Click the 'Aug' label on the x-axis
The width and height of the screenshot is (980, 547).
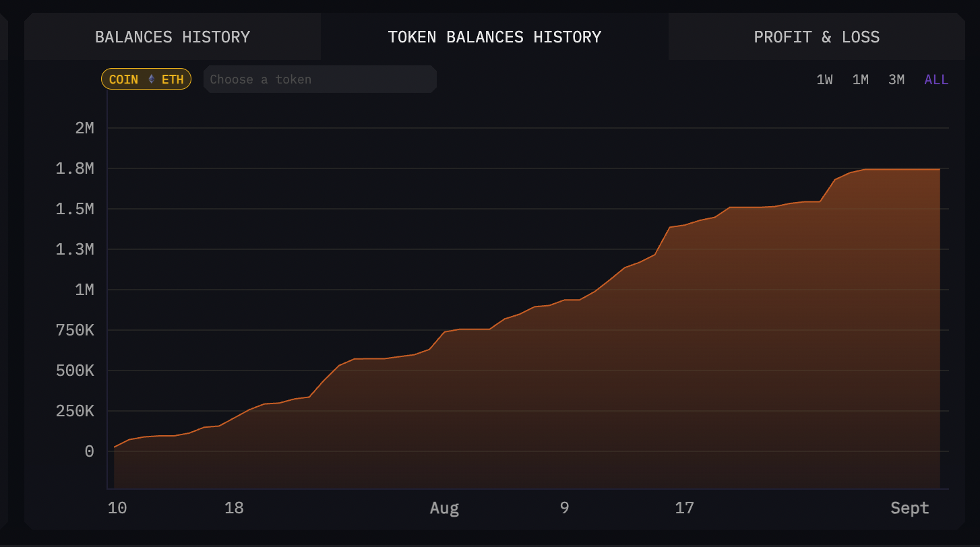444,508
